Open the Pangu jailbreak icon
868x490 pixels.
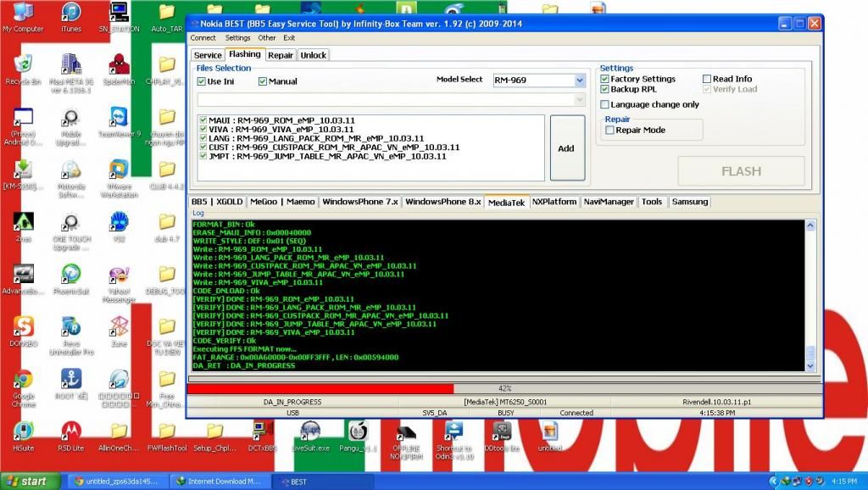pos(358,437)
